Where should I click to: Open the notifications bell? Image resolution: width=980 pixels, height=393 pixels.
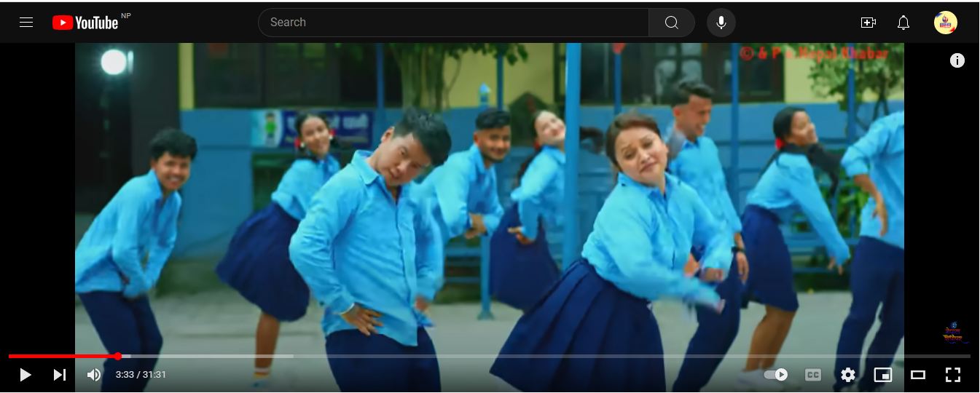coord(903,23)
